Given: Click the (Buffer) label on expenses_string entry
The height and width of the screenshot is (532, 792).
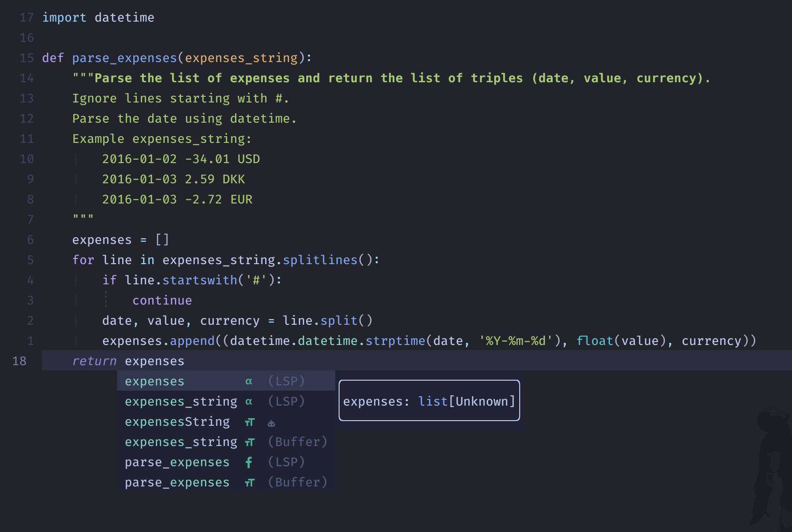Looking at the screenshot, I should (297, 442).
